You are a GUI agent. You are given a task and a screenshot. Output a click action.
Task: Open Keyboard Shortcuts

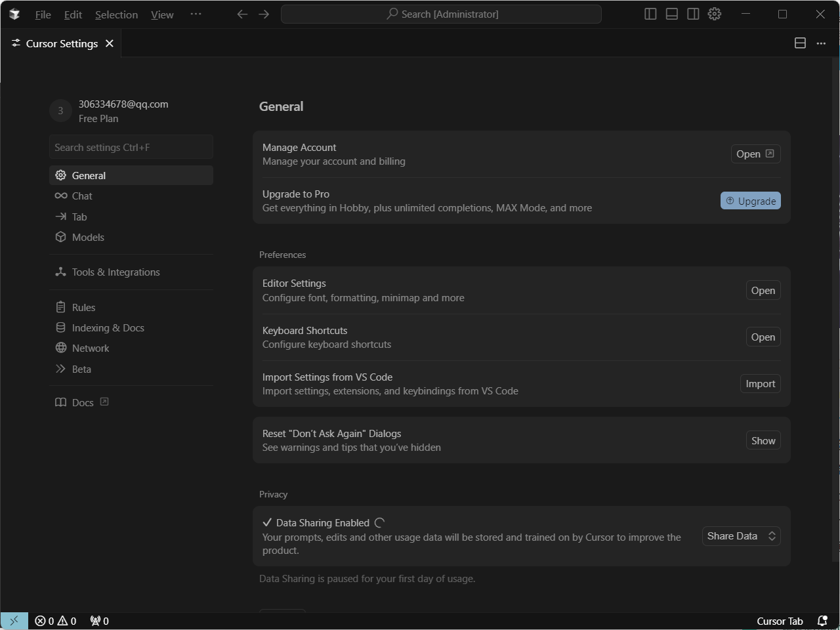tap(763, 337)
